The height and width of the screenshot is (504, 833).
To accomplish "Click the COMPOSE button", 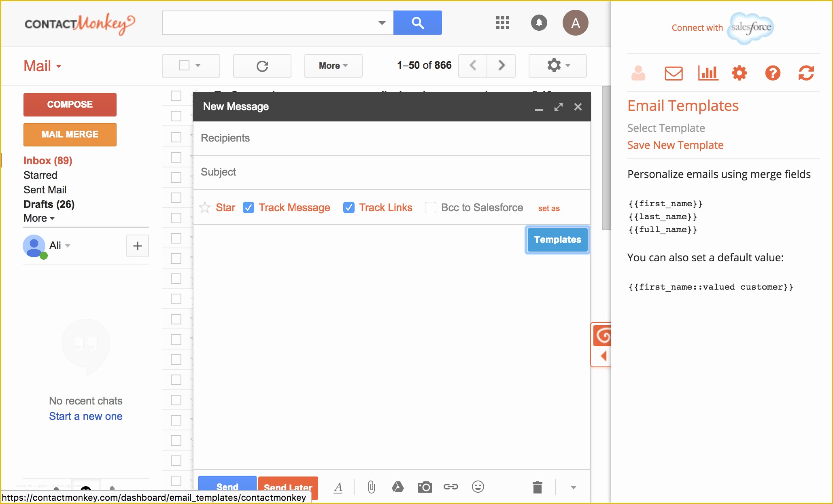I will (70, 104).
